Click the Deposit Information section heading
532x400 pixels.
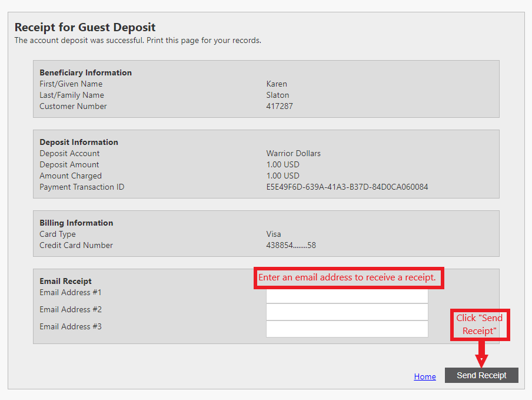tap(79, 142)
